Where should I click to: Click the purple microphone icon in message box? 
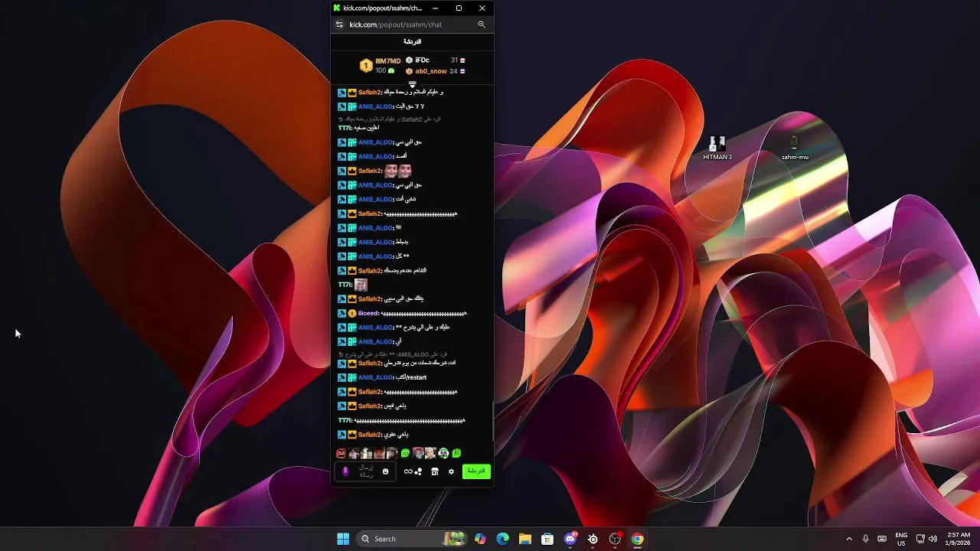click(x=345, y=471)
